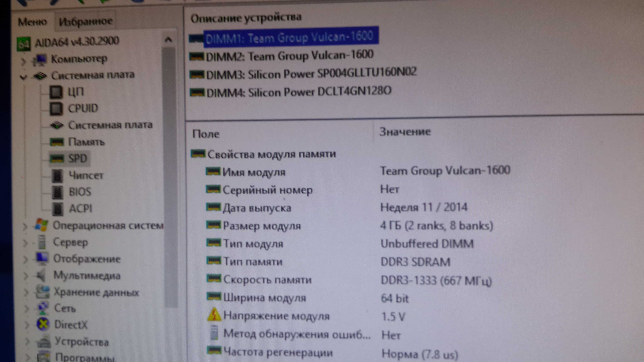Select the Серийный номер row
Viewport: 644px width, 362px height.
click(x=302, y=190)
